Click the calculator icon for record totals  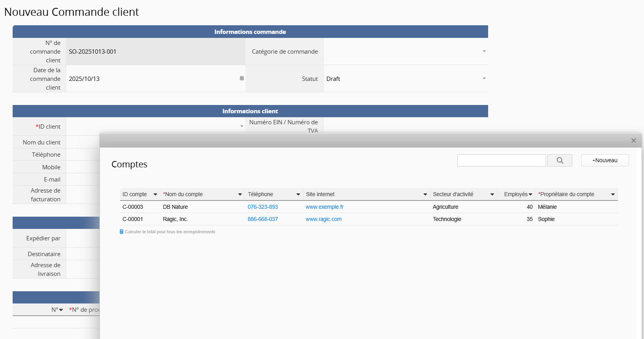122,232
